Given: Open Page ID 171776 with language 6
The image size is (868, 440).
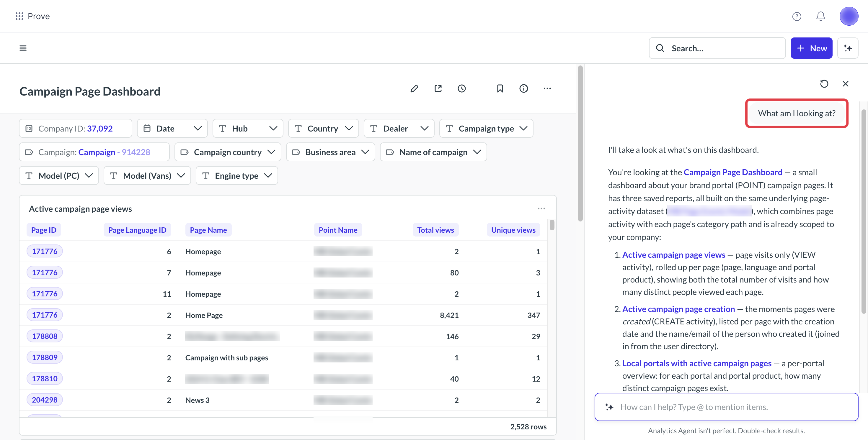Looking at the screenshot, I should [45, 251].
